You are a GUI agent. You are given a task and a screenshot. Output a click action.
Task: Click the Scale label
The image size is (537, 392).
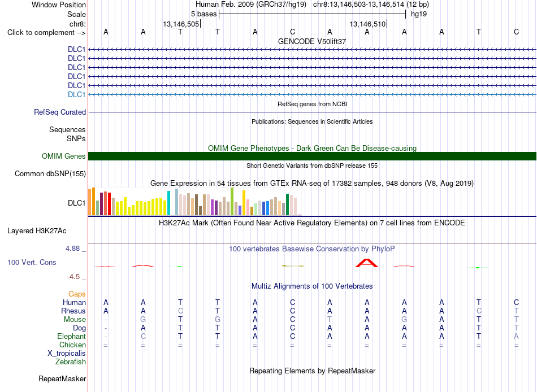(76, 14)
